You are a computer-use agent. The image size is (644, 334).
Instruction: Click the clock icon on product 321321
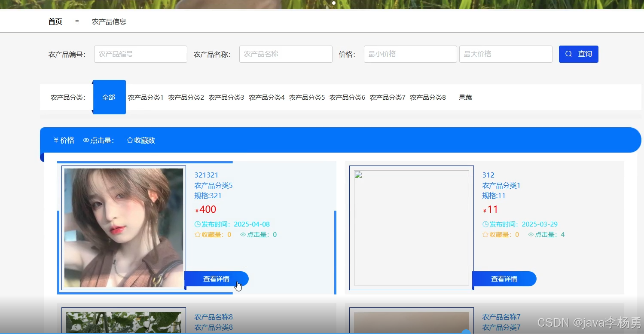pos(198,224)
